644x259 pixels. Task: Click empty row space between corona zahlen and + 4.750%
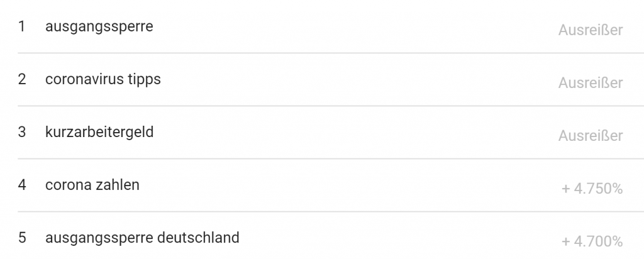[350, 185]
